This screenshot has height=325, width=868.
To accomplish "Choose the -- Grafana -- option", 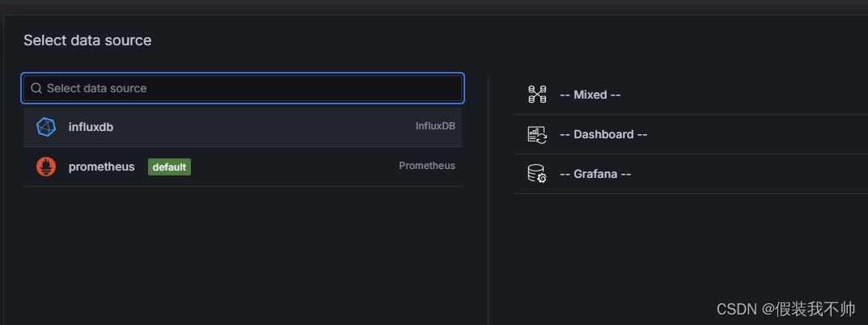I will [x=595, y=174].
